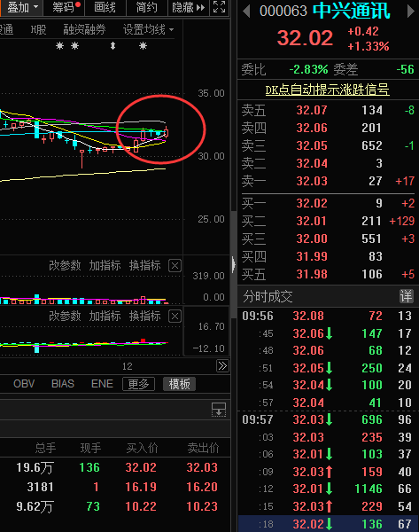Click the 卖出价 column header

point(203,448)
